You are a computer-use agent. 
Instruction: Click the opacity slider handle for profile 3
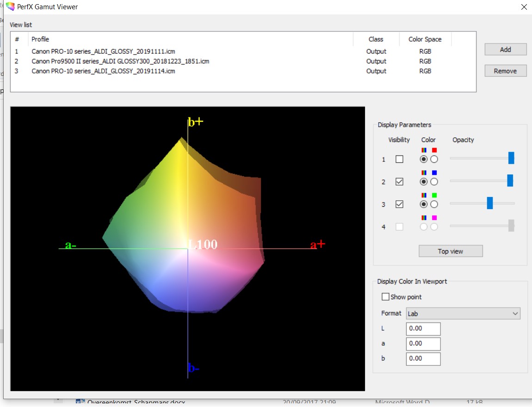[x=490, y=203]
